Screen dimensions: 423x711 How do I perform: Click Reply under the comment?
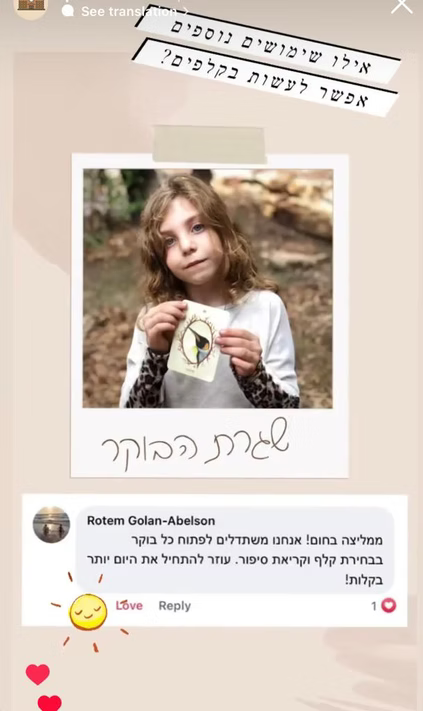[x=175, y=606]
